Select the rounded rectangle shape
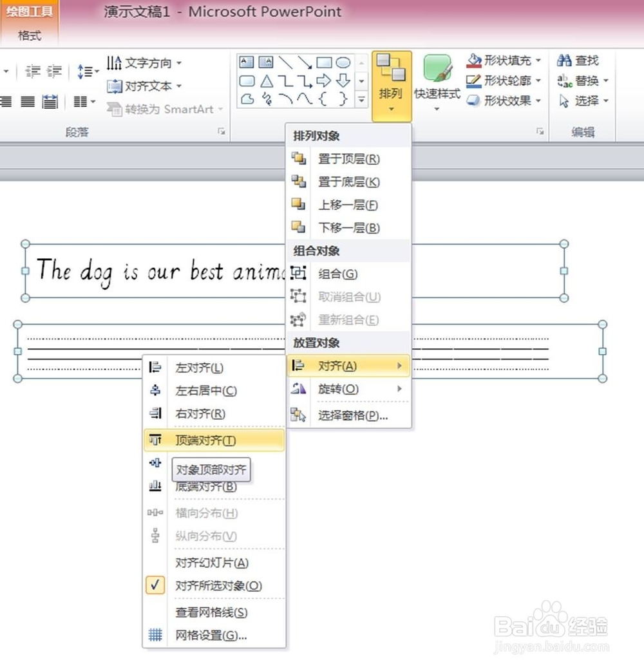 [247, 80]
